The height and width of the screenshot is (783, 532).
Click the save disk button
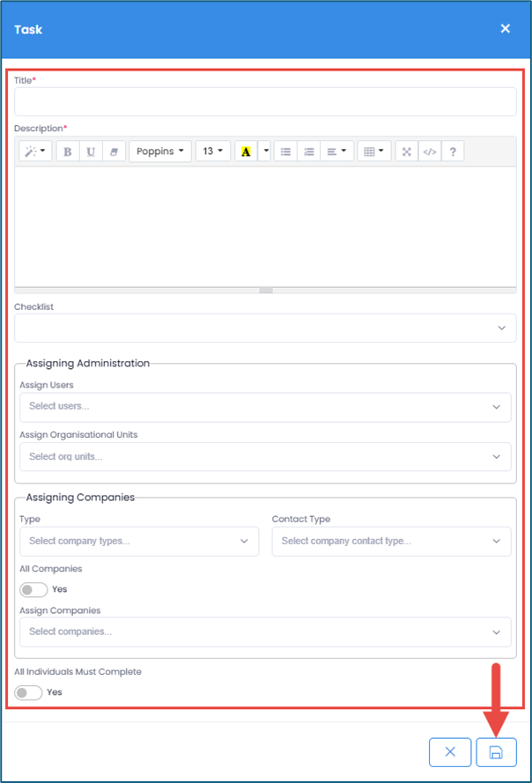496,752
